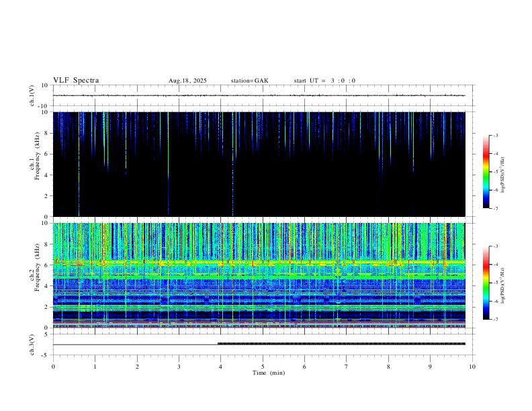Click the ch.1 spectrogram color scale bar
Screen dimensions: 532x411
(x=486, y=171)
